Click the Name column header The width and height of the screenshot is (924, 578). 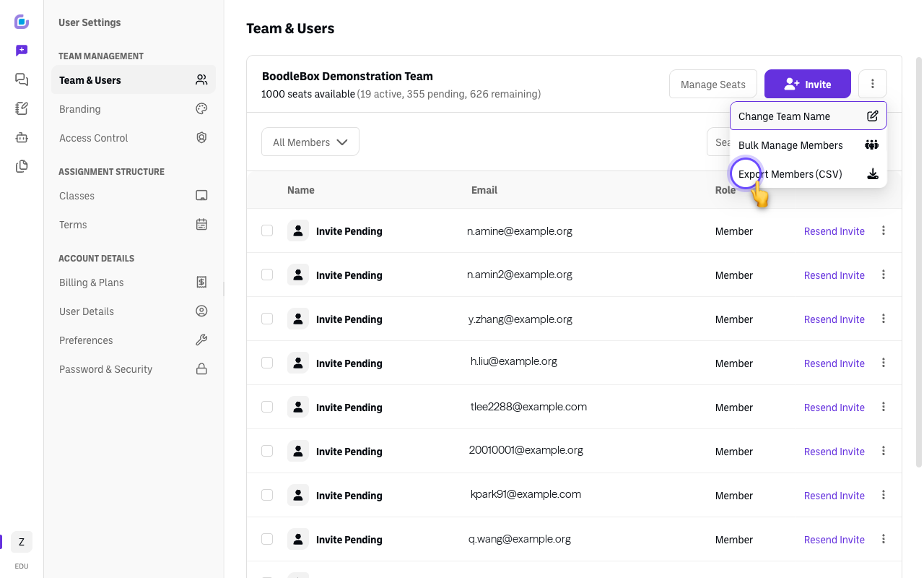click(301, 190)
